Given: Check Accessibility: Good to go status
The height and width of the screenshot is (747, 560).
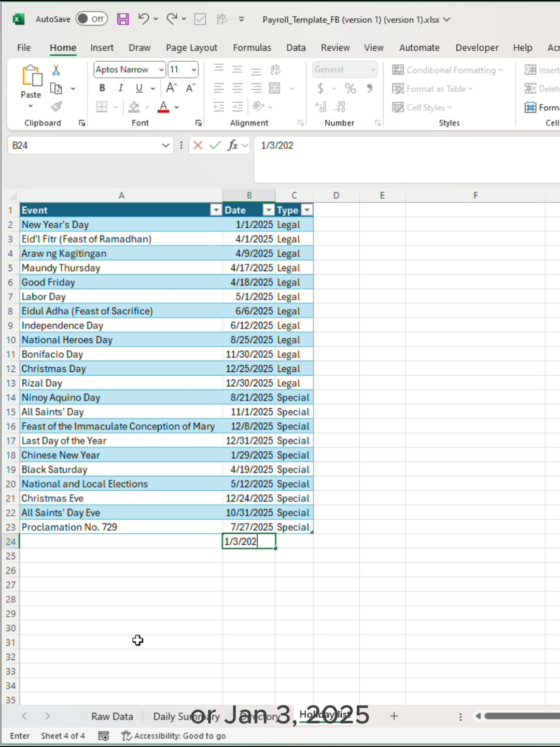Looking at the screenshot, I should [x=174, y=736].
